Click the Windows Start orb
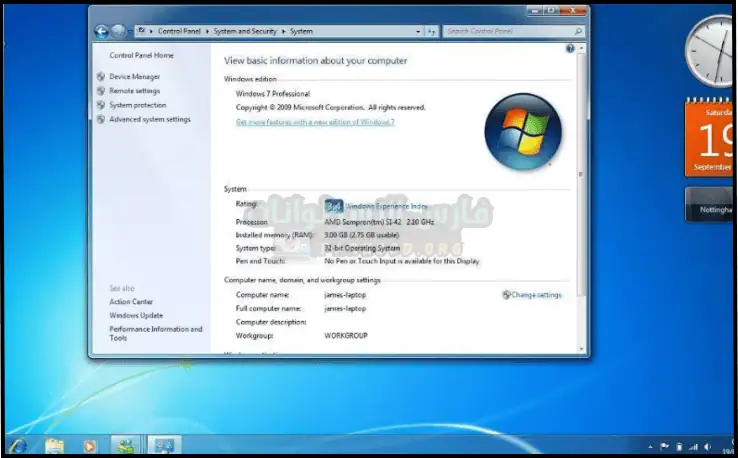 click(18, 445)
